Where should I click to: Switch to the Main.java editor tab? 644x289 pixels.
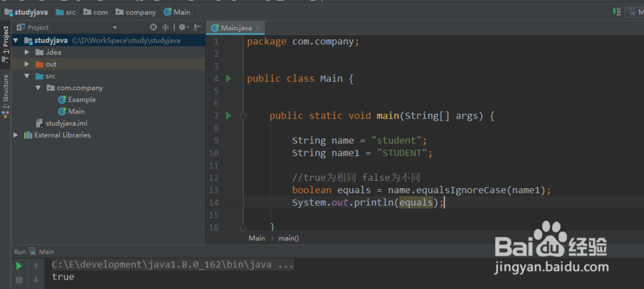pos(235,28)
